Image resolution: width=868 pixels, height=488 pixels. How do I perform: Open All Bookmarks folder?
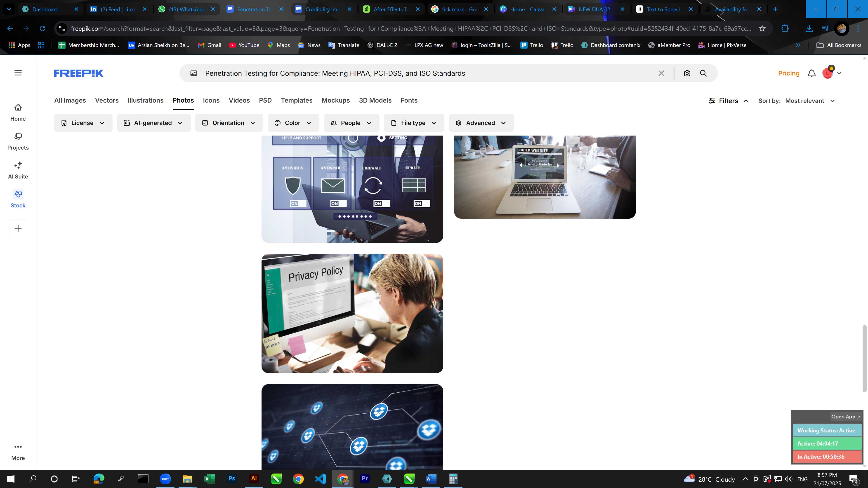pyautogui.click(x=839, y=45)
